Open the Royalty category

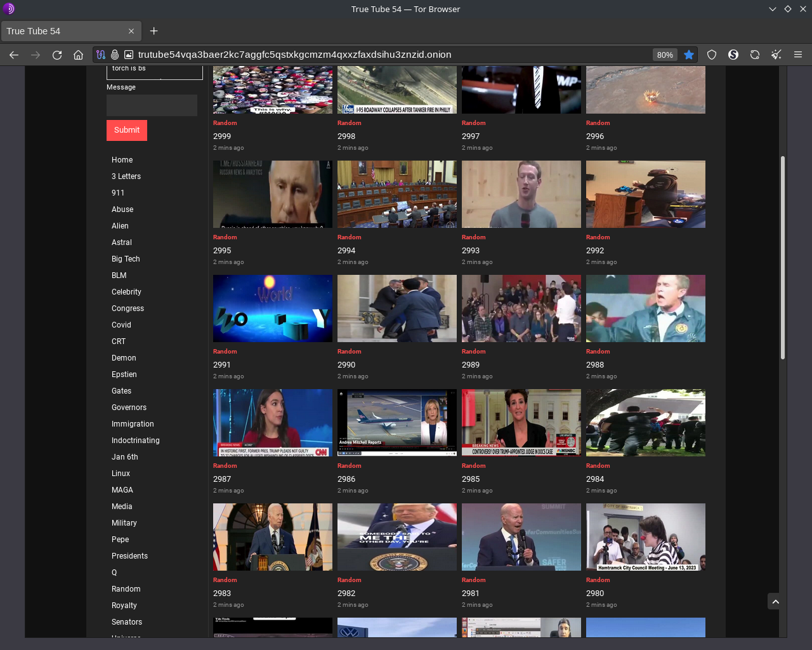124,606
